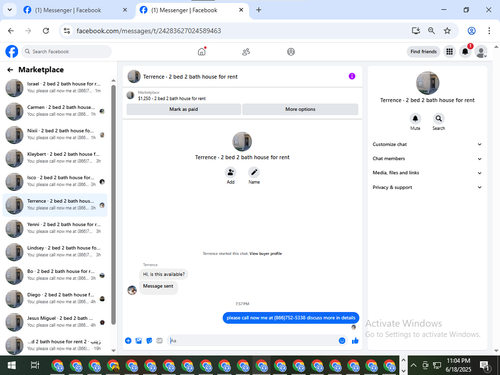
Task: Open the $1,250 house listing link
Action: pos(172,99)
